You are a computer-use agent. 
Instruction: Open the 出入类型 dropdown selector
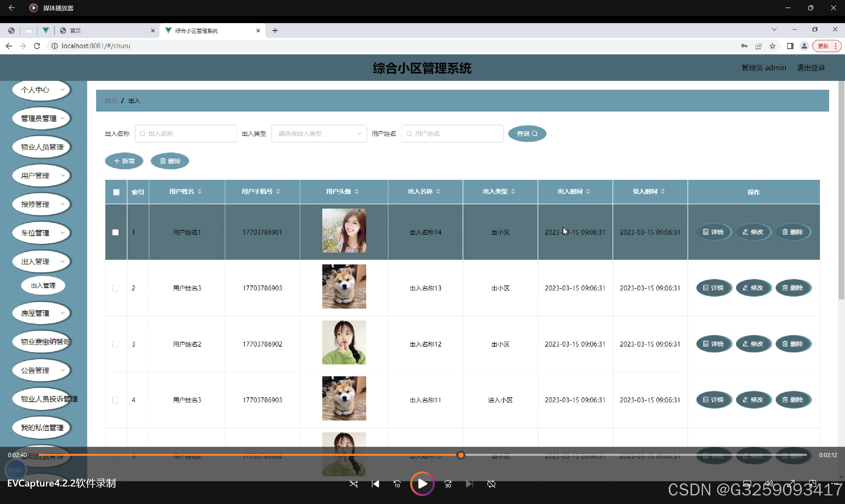coord(319,134)
